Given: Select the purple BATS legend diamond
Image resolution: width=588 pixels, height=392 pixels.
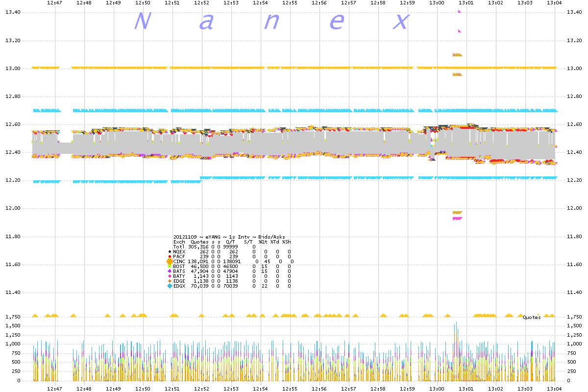Looking at the screenshot, I should coord(170,271).
